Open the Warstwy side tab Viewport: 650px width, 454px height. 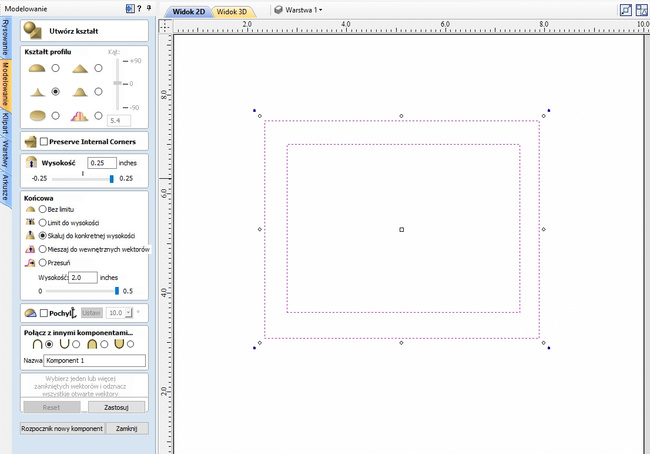5,153
